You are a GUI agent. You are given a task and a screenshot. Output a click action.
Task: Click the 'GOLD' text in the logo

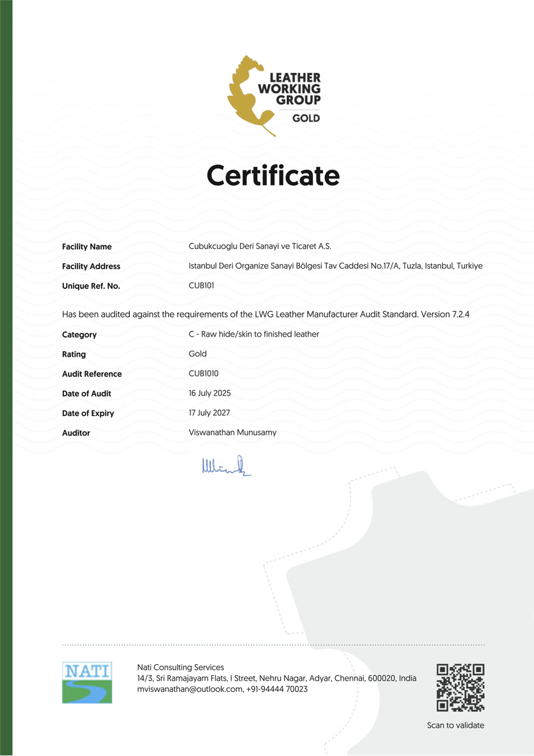306,118
